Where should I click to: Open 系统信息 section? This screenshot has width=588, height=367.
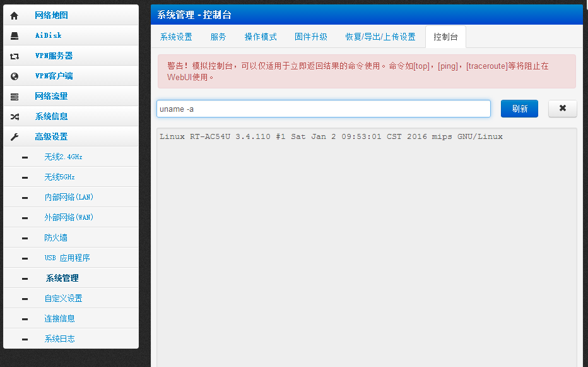click(x=71, y=116)
